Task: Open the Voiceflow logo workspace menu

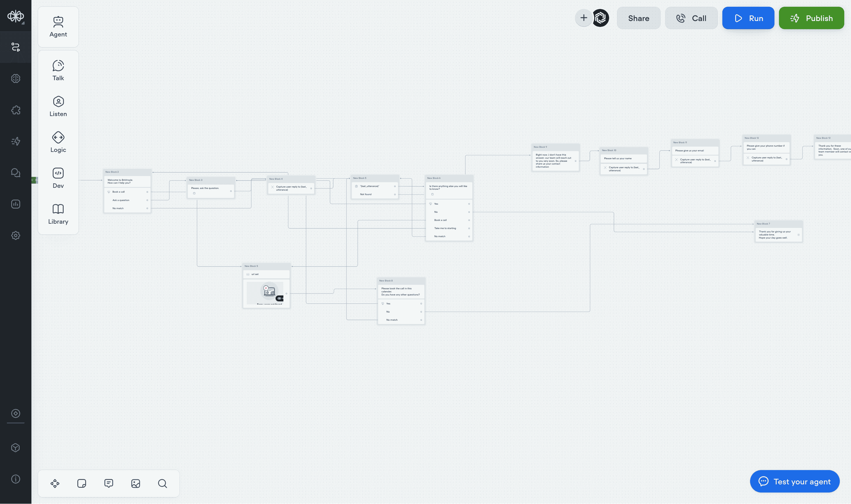Action: [16, 16]
